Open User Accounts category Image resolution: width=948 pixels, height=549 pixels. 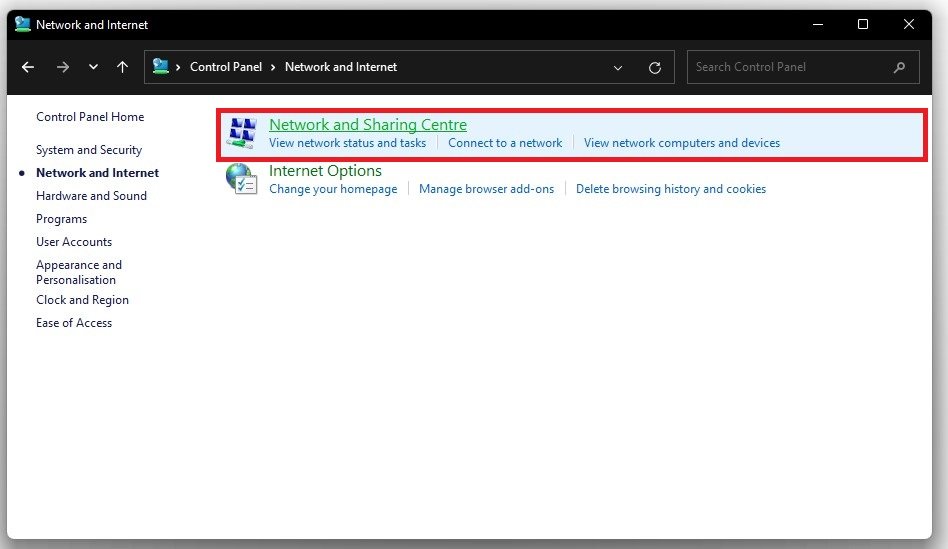pos(74,242)
